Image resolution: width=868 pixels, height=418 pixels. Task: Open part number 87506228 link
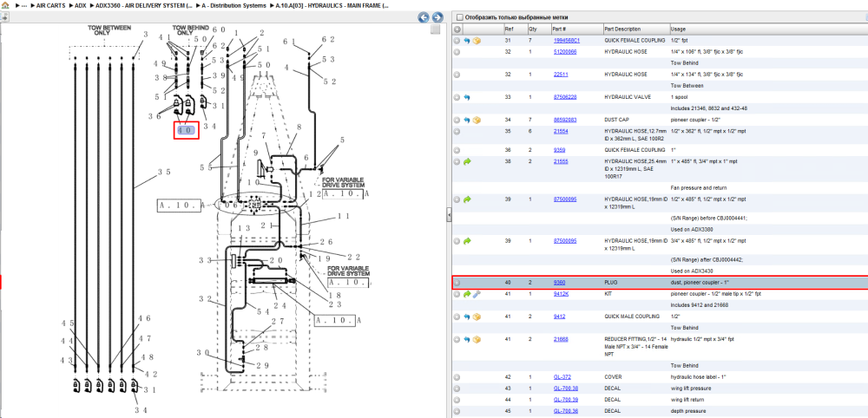[x=565, y=97]
